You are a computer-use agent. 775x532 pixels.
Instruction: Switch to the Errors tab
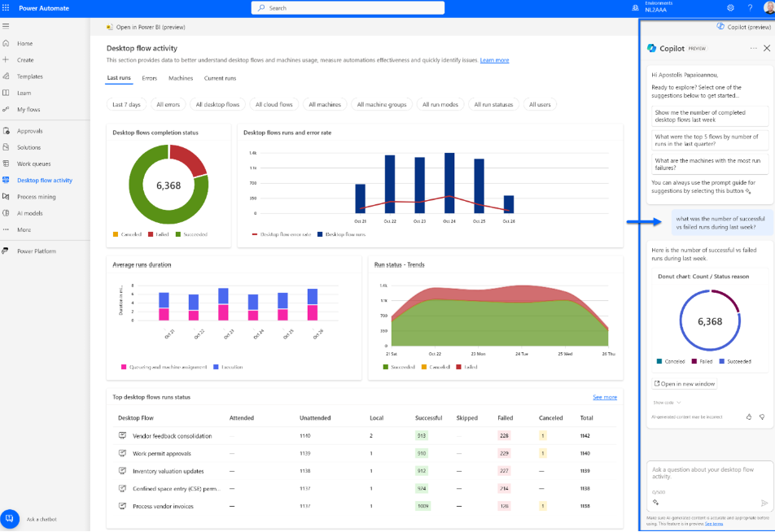[x=149, y=78]
